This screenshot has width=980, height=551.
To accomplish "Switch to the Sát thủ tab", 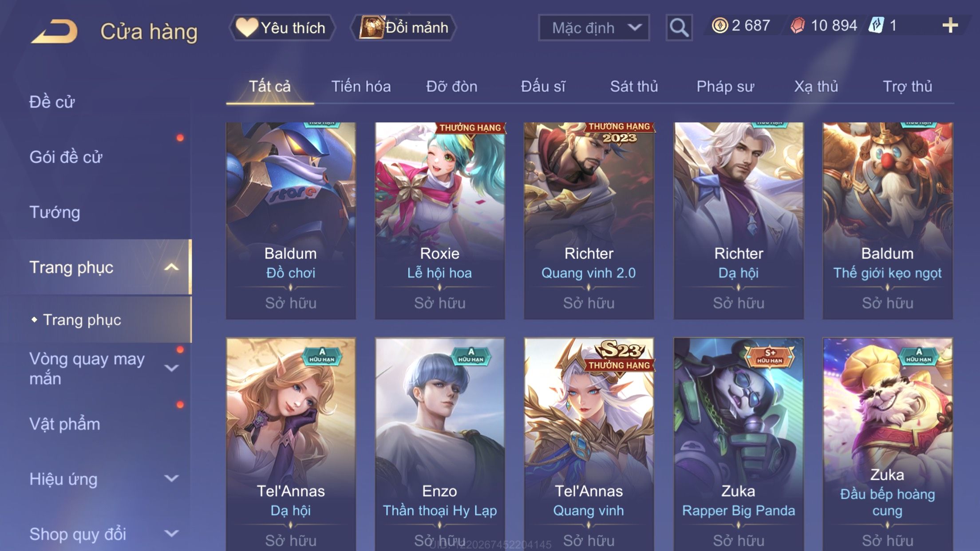I will (x=634, y=86).
